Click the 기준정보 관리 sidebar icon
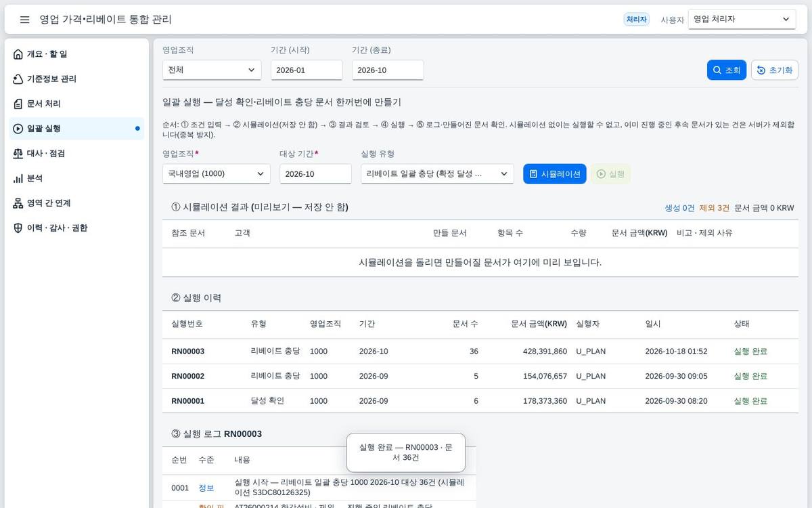812x508 pixels. pyautogui.click(x=18, y=79)
